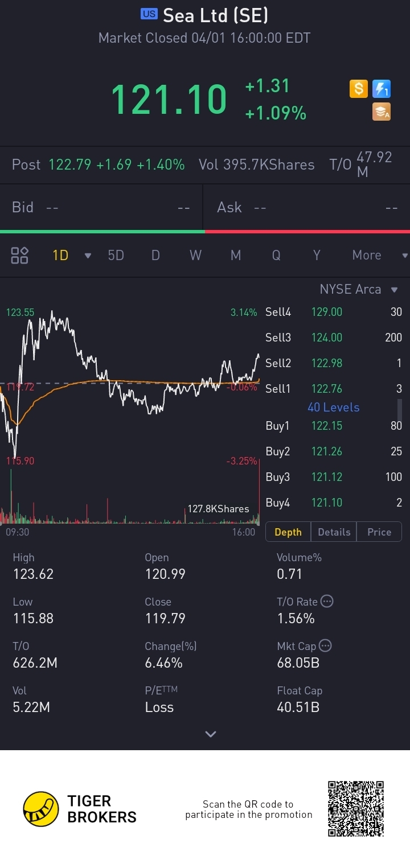This screenshot has height=868, width=410.
Task: Tap the Volume% value 0.71
Action: tap(289, 574)
